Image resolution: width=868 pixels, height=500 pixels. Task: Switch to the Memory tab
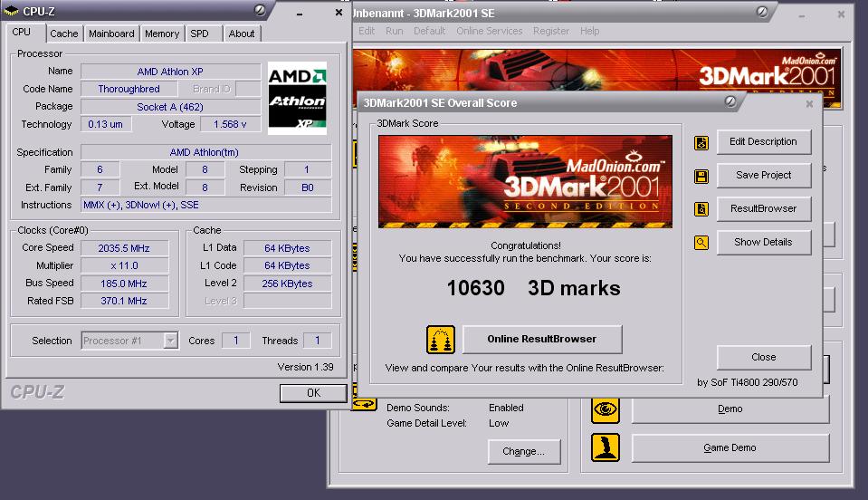pos(162,34)
